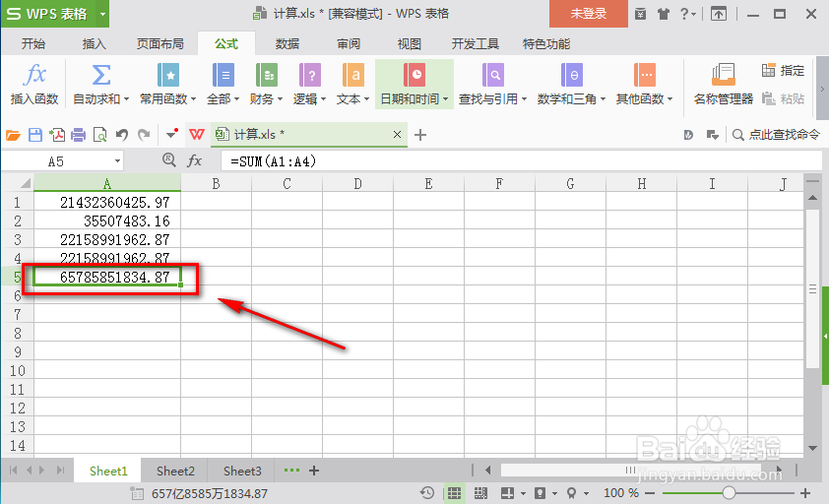
Task: Click the zoom slider handle
Action: (729, 493)
